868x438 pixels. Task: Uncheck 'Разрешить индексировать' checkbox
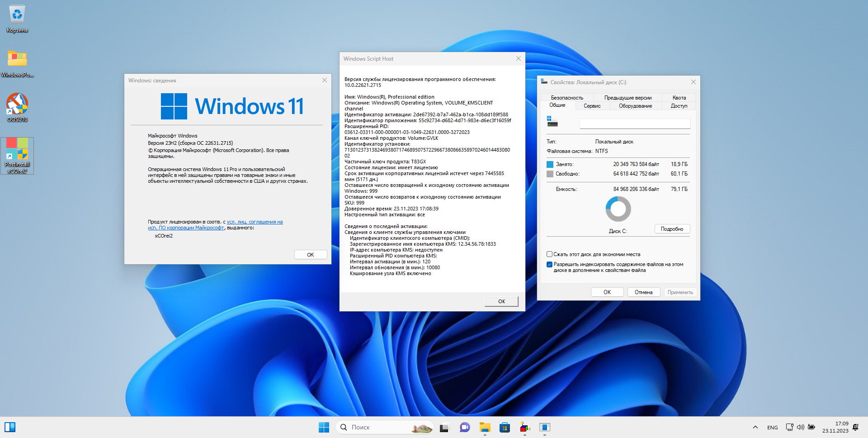click(550, 265)
